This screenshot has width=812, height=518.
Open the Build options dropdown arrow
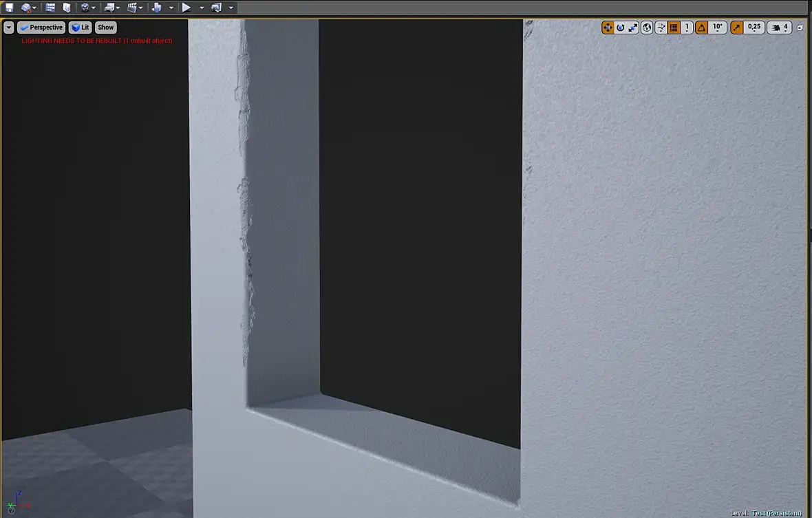(x=171, y=8)
